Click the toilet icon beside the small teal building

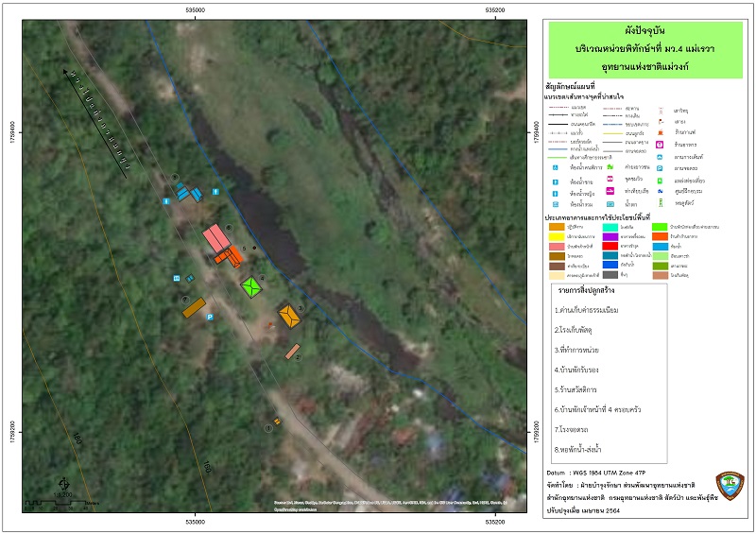point(177,278)
